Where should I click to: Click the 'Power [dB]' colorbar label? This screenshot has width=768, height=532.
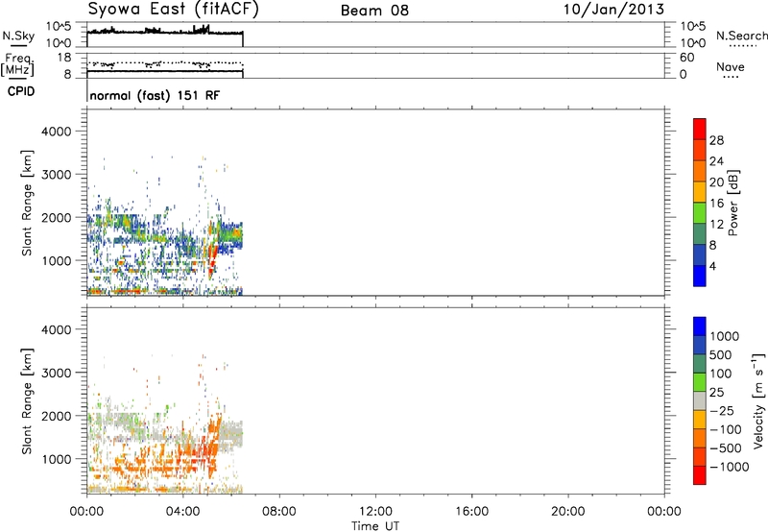[x=733, y=203]
